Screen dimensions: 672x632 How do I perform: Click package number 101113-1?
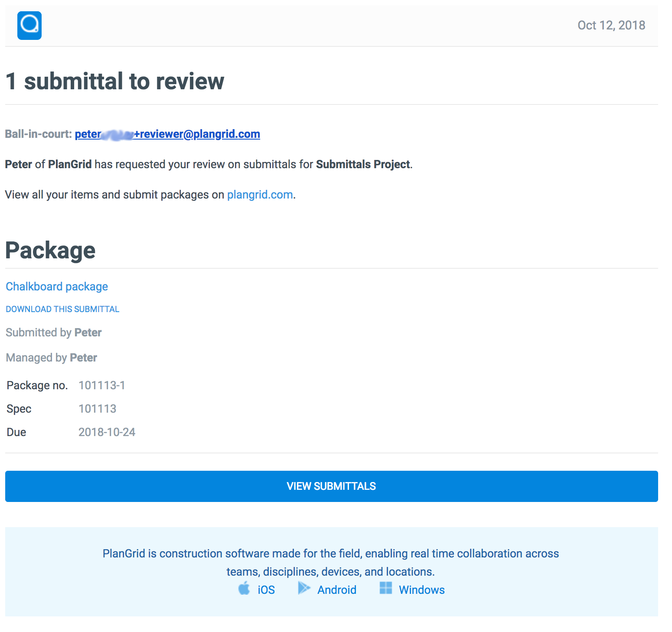pyautogui.click(x=102, y=385)
